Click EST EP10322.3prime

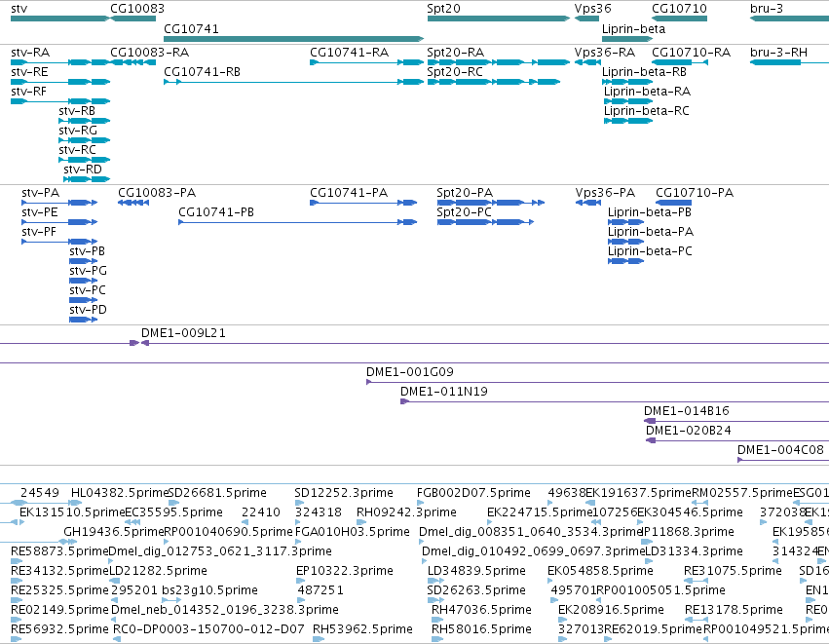(300, 581)
